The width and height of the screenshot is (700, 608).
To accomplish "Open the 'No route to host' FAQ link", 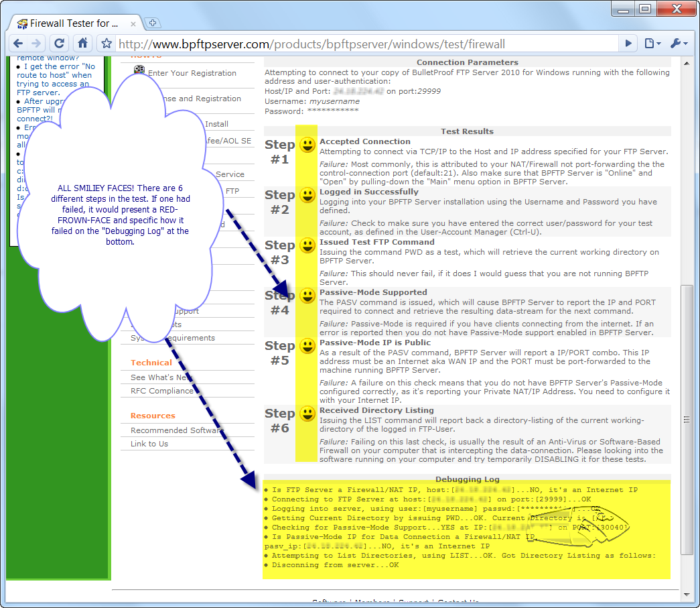I will (57, 80).
